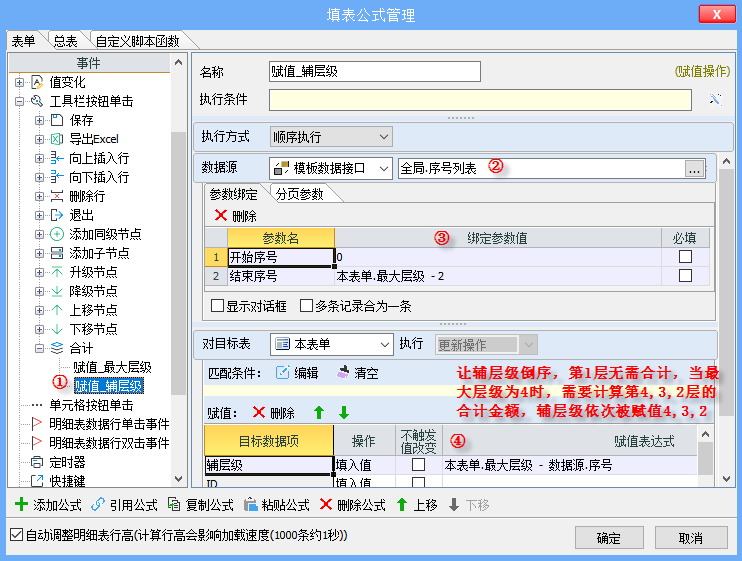Click the 取消 button

click(691, 538)
